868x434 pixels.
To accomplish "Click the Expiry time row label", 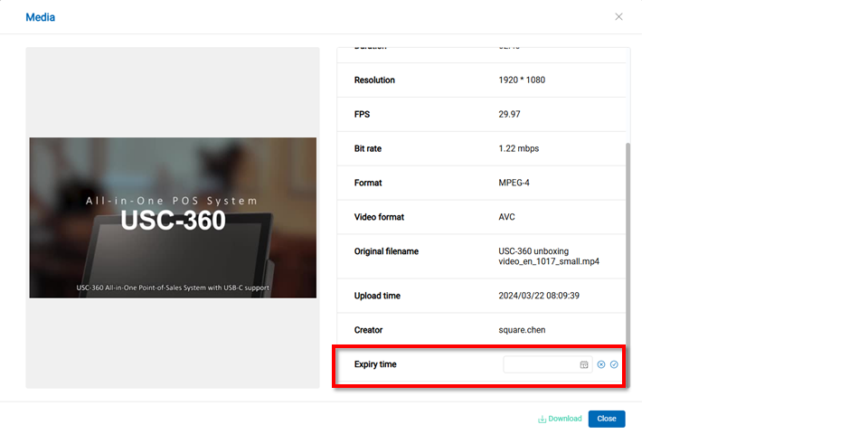I will pyautogui.click(x=375, y=364).
